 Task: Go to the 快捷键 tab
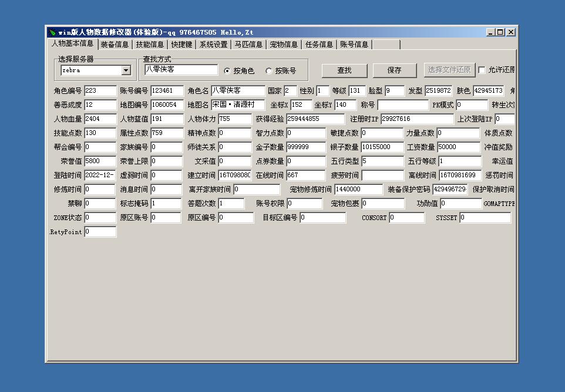181,44
